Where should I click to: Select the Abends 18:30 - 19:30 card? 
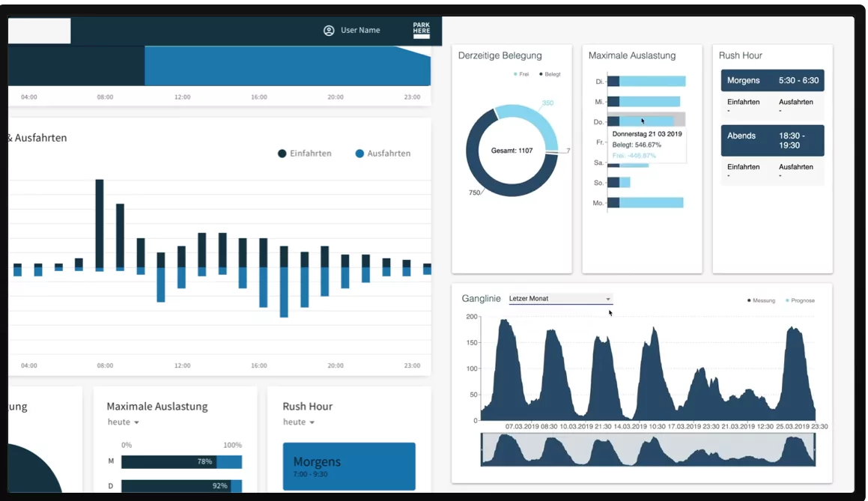pos(772,141)
